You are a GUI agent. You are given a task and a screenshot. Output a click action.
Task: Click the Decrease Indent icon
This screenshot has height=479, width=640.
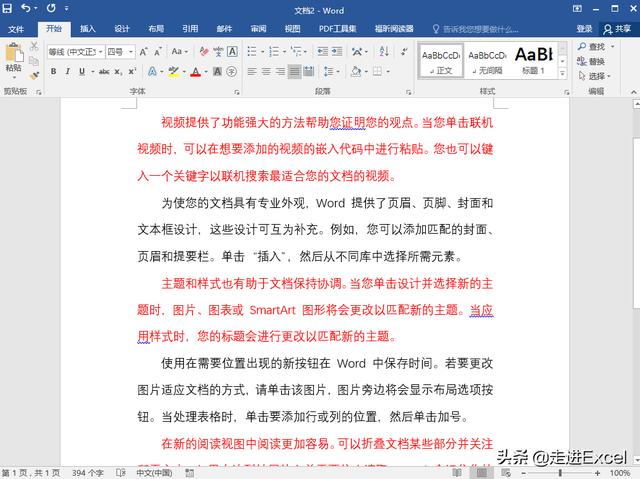pyautogui.click(x=322, y=51)
